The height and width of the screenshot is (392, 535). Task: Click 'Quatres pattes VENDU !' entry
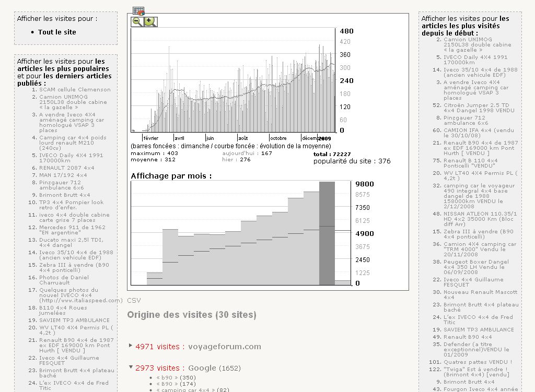point(478,362)
